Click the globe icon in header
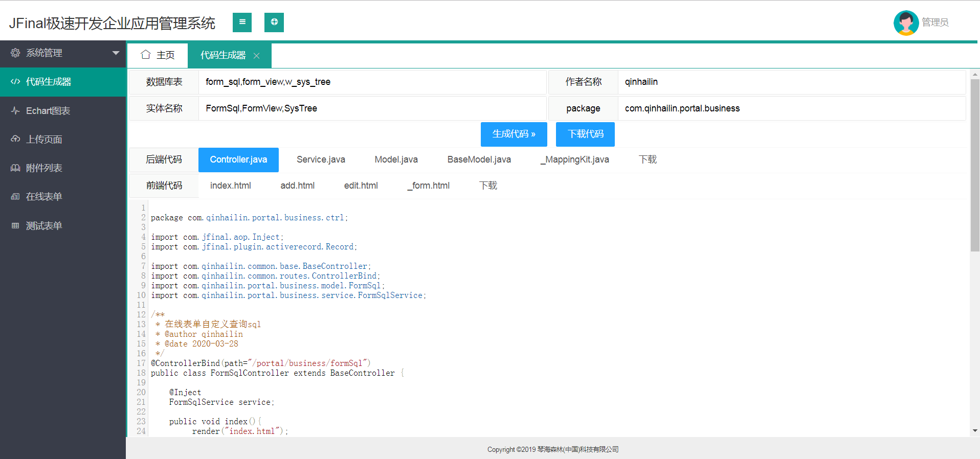Screen dimensions: 980x459 (x=274, y=22)
